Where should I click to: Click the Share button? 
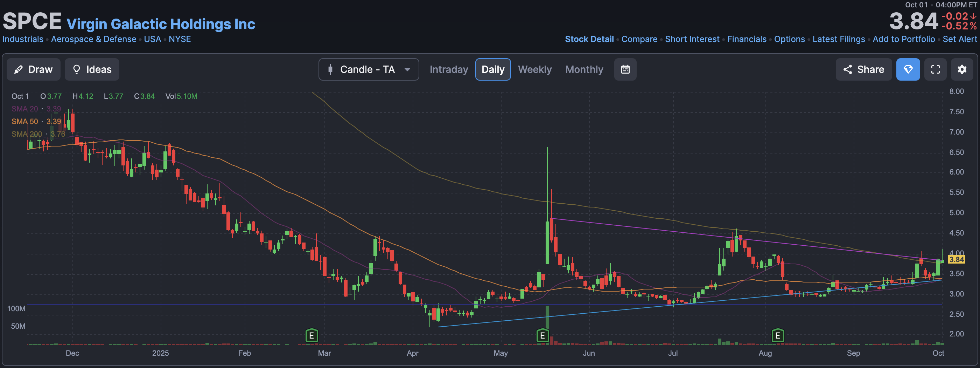863,69
